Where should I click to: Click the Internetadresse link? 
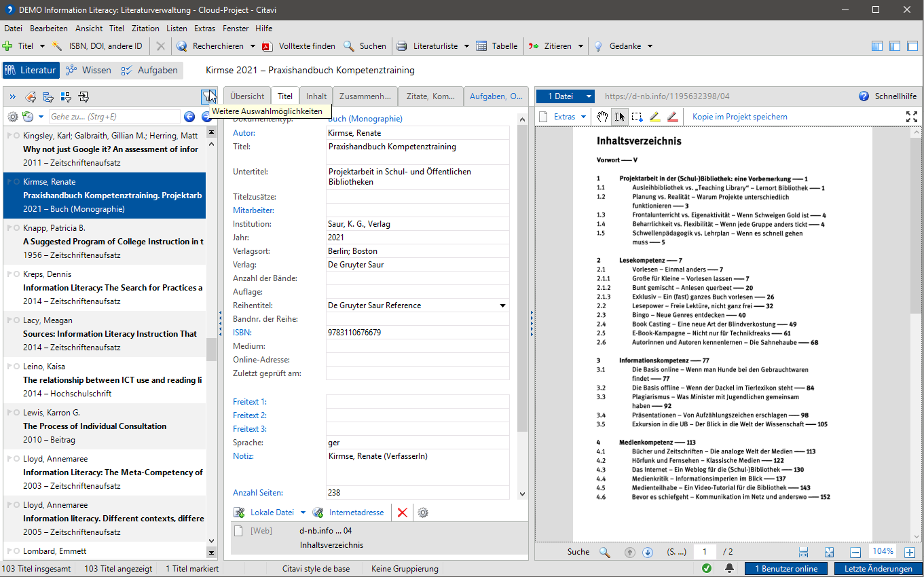[356, 513]
